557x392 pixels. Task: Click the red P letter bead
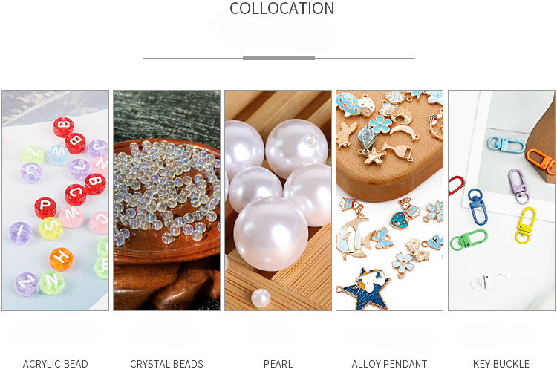pos(45,208)
